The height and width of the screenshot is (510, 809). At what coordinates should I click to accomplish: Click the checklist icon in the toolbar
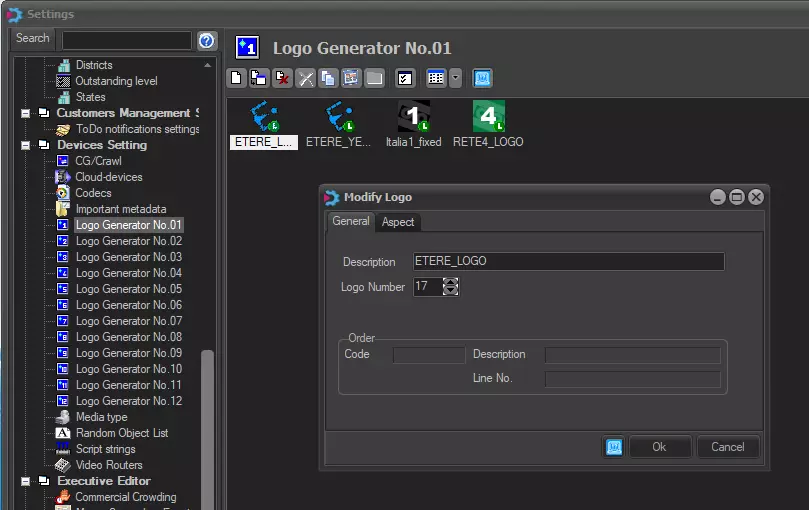click(x=405, y=78)
